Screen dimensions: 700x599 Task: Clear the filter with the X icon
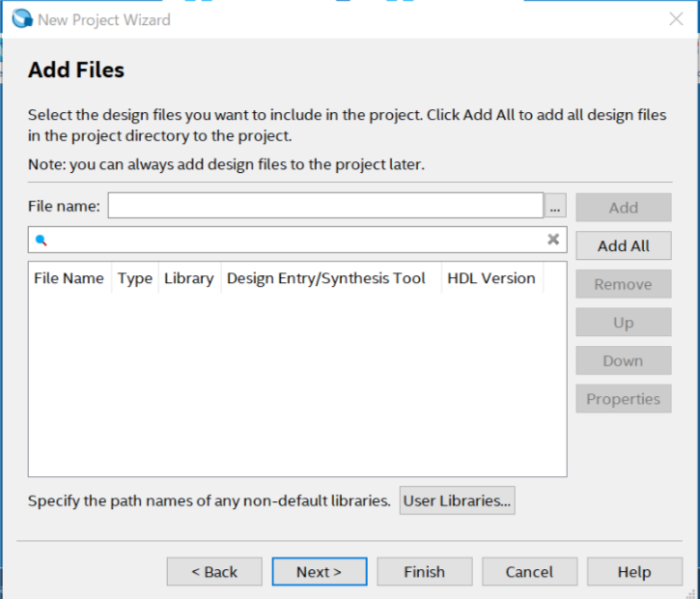click(553, 240)
